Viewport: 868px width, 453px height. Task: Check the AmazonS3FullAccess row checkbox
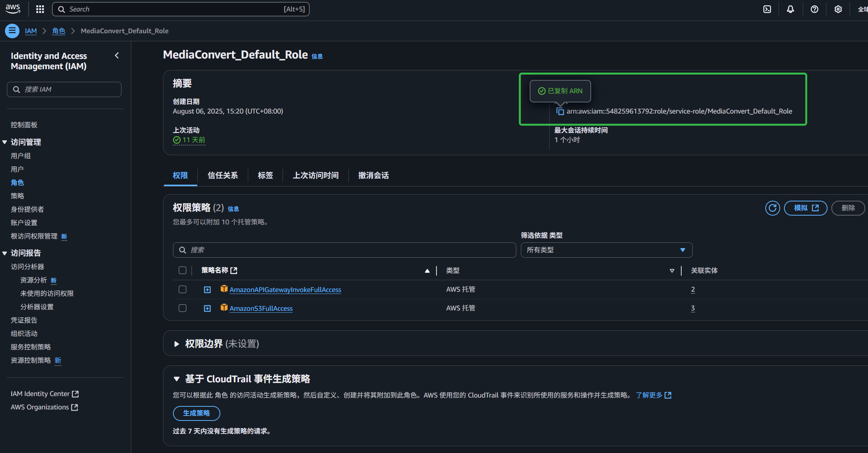pyautogui.click(x=183, y=308)
